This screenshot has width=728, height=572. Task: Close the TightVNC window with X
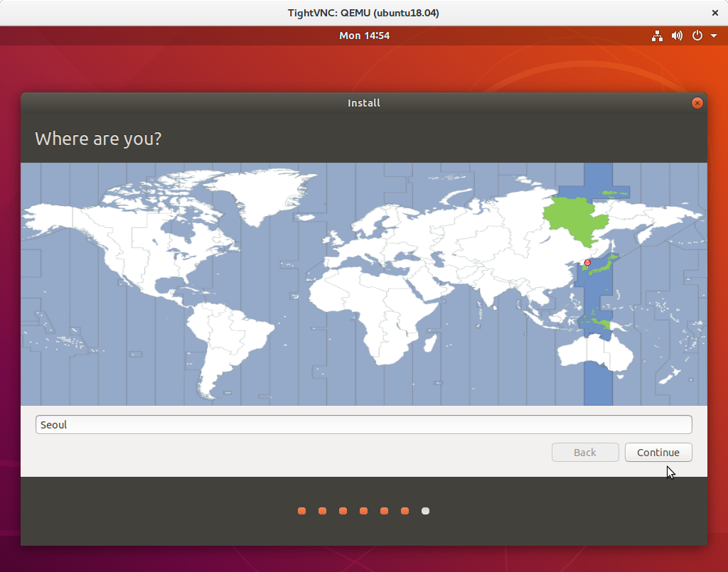point(715,13)
